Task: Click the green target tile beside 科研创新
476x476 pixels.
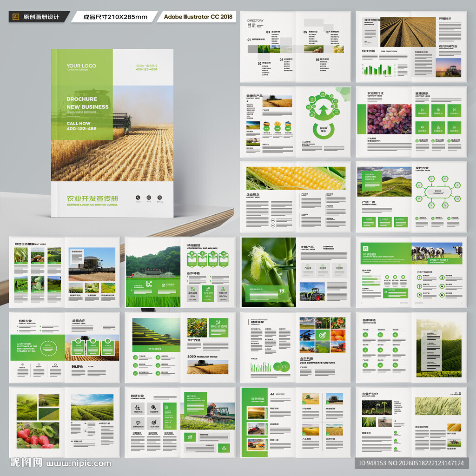Action: 190,437
